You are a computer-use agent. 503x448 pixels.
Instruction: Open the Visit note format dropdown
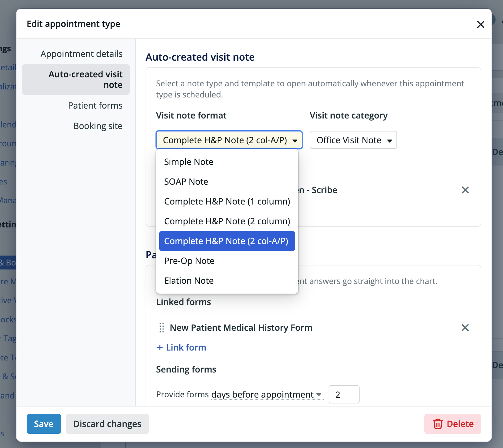pyautogui.click(x=229, y=140)
